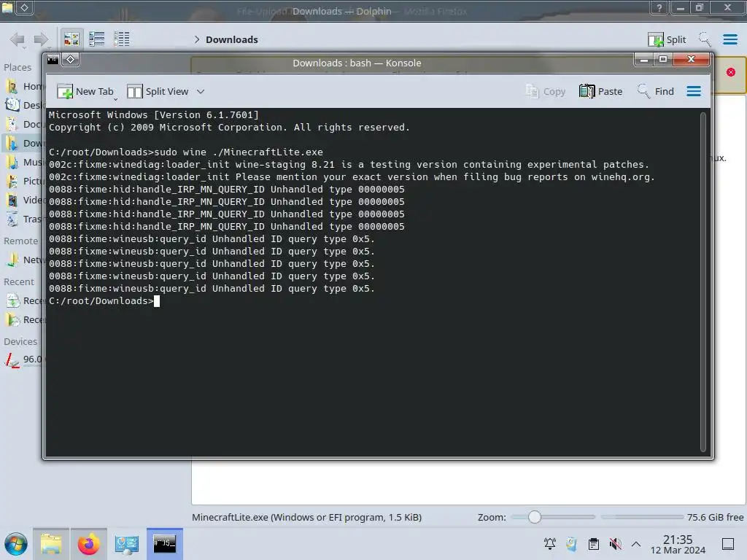Screen dimensions: 747x560
Task: Click the device notifier tray icon
Action: [572, 543]
